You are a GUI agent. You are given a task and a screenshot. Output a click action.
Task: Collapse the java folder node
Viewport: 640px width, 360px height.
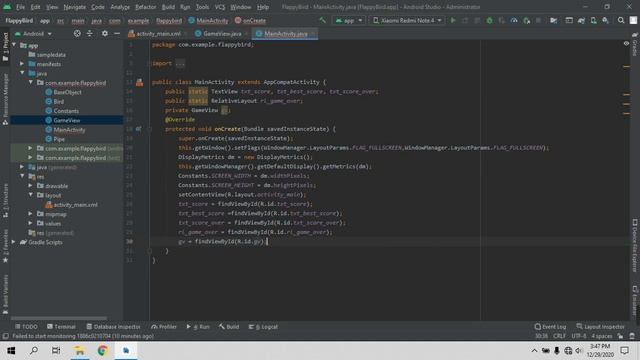click(22, 73)
